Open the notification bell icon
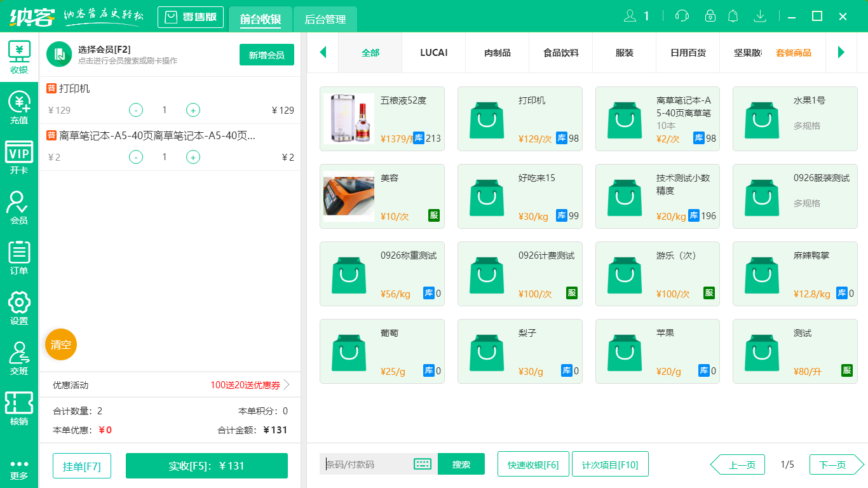This screenshot has height=488, width=868. point(733,16)
